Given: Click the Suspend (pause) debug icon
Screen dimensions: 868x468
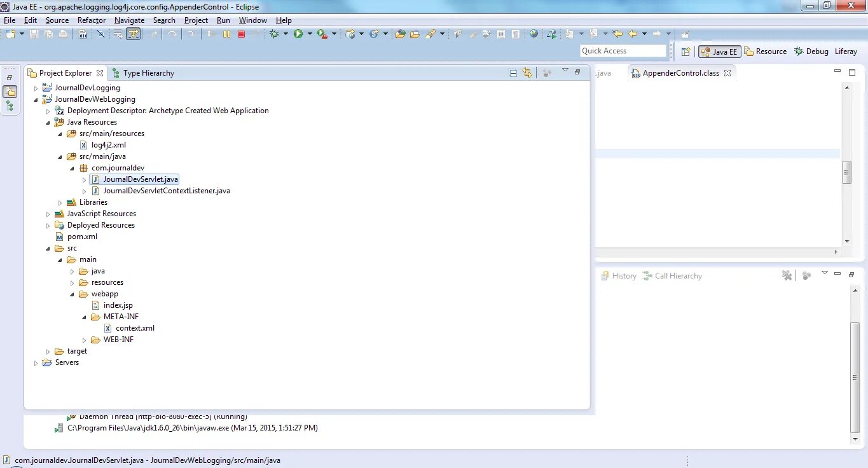Looking at the screenshot, I should tap(226, 34).
